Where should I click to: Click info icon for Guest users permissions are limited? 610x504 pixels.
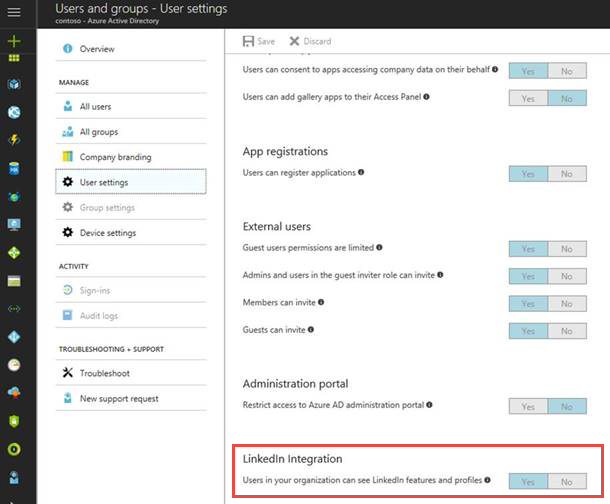379,247
